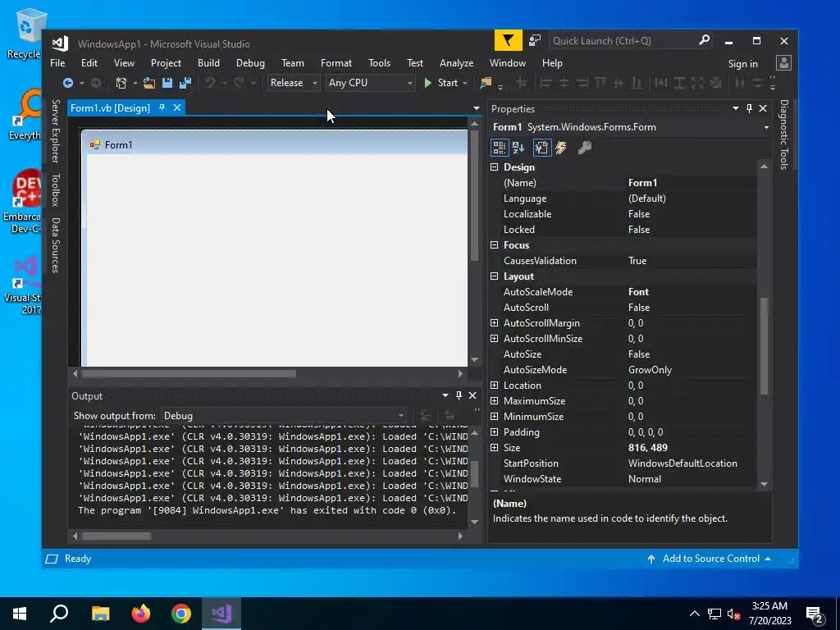Close the Properties panel
This screenshot has height=630, width=840.
(x=763, y=109)
